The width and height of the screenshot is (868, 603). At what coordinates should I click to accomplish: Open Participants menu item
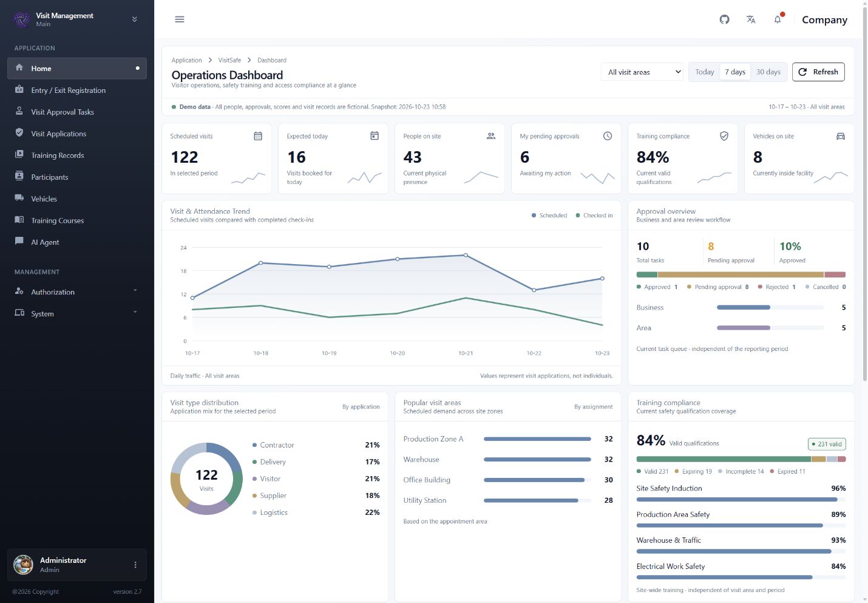77,177
